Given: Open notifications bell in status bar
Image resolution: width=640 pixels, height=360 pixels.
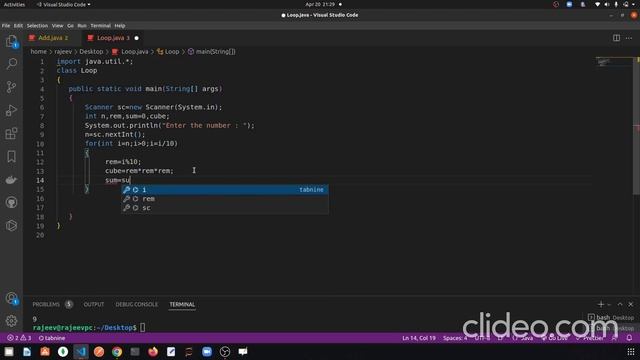Looking at the screenshot, I should [629, 338].
